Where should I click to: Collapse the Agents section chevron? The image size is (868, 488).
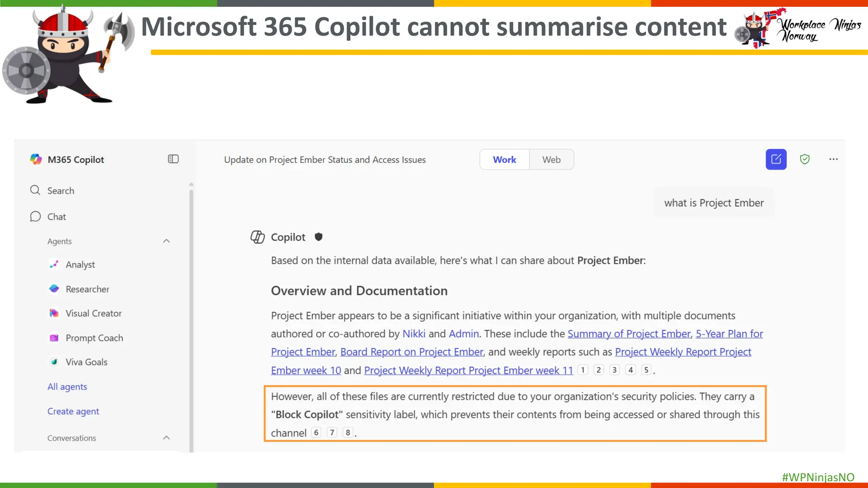[x=166, y=241]
